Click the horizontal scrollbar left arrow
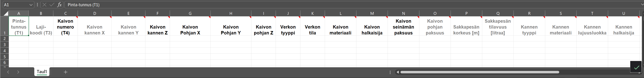Viewport: 644px width, 78px height. [x=397, y=72]
